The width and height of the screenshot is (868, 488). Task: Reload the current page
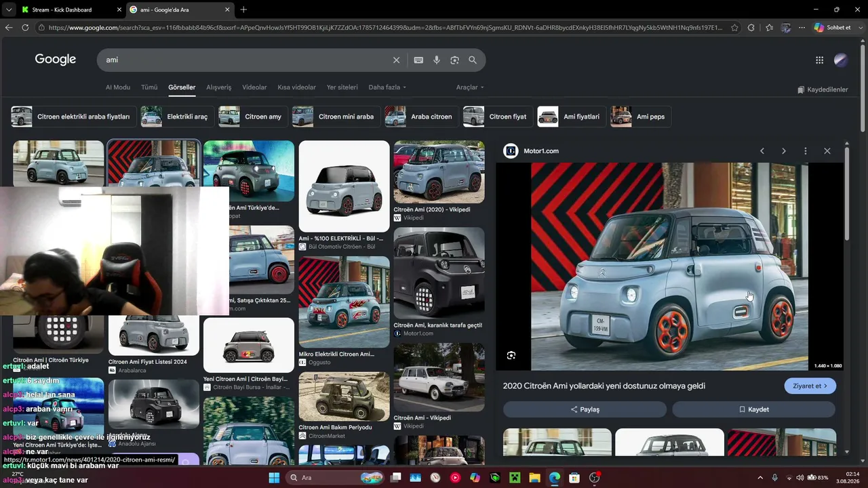coord(25,28)
